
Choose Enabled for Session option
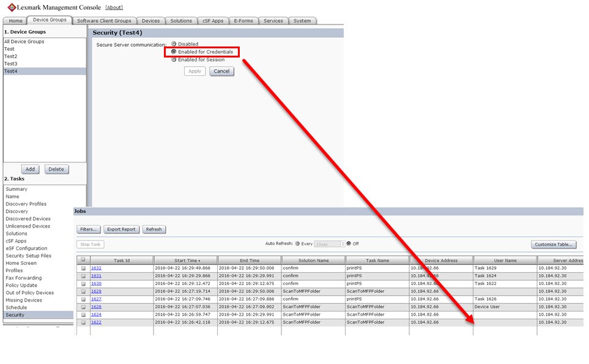pos(174,60)
